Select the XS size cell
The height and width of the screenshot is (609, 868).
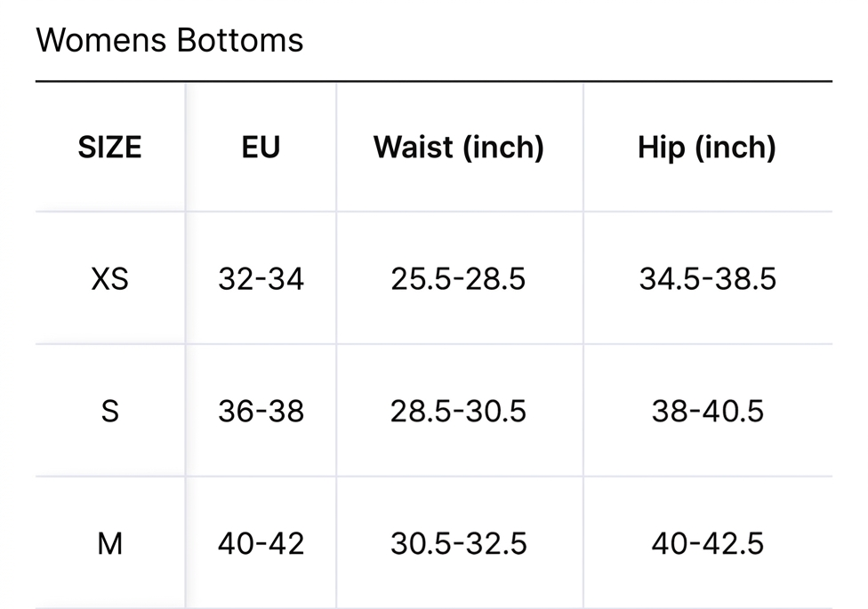(x=109, y=278)
